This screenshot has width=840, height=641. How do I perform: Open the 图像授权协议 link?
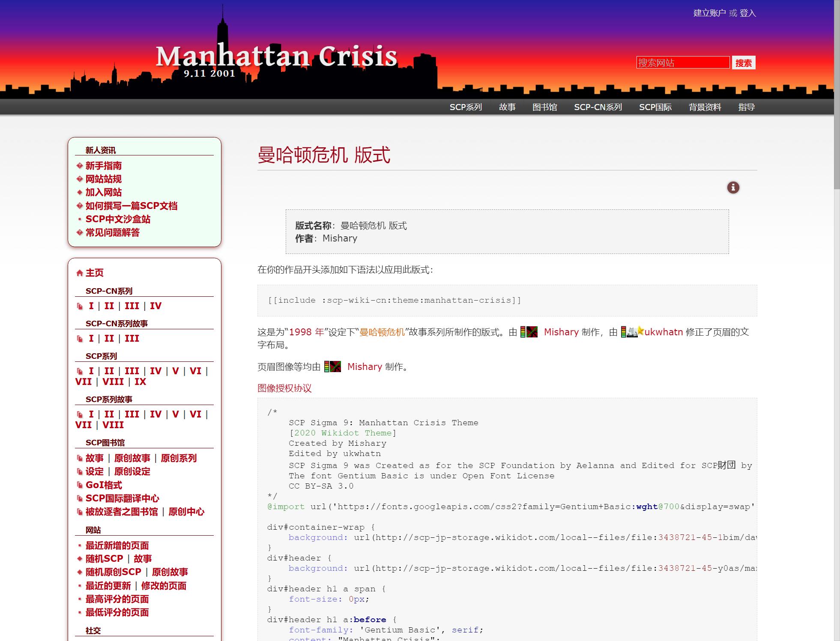[284, 388]
